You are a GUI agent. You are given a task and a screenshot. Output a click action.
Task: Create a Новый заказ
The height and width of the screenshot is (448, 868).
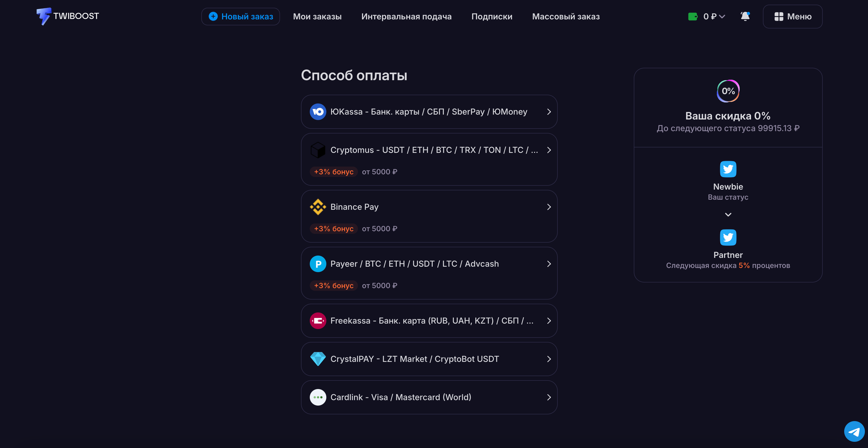point(241,17)
